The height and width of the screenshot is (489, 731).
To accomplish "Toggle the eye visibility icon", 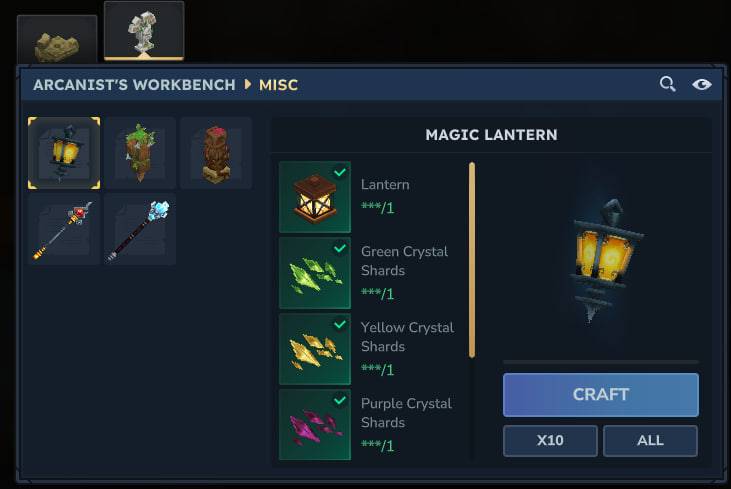I will [x=702, y=84].
